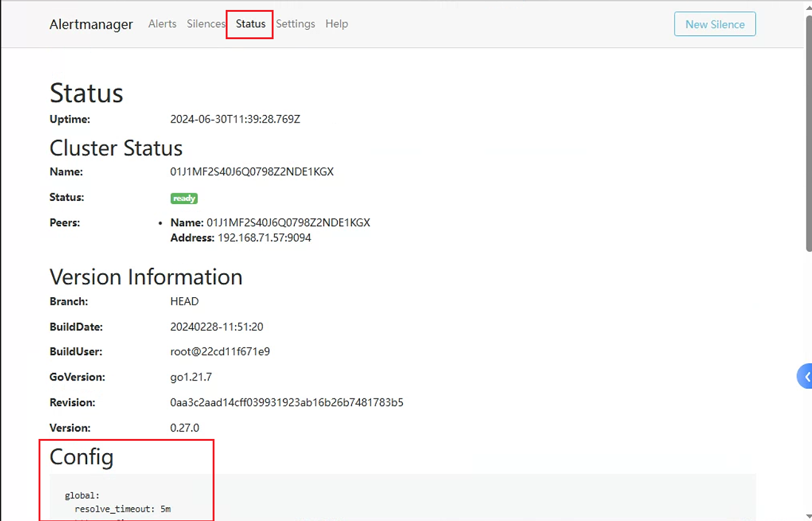The height and width of the screenshot is (521, 812).
Task: Click the peer address 192.168.71.57:9094
Action: pos(264,238)
